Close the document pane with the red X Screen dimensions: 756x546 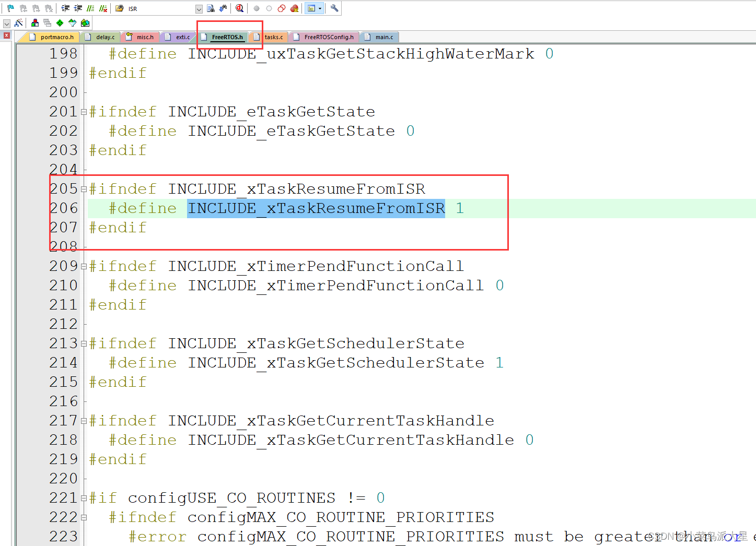(x=6, y=35)
